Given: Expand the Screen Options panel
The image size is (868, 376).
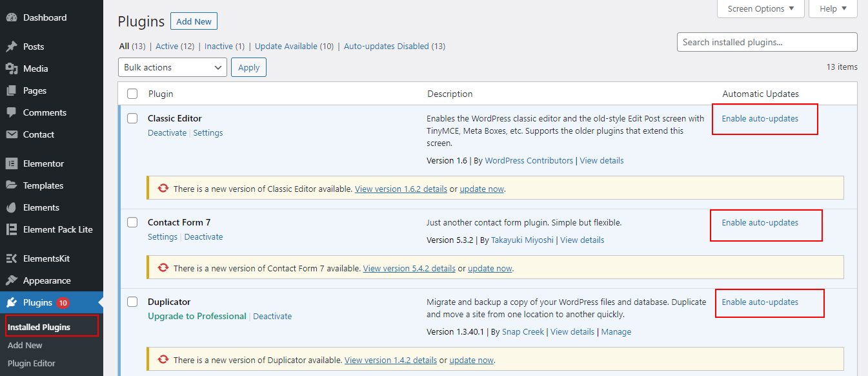Looking at the screenshot, I should coord(761,9).
